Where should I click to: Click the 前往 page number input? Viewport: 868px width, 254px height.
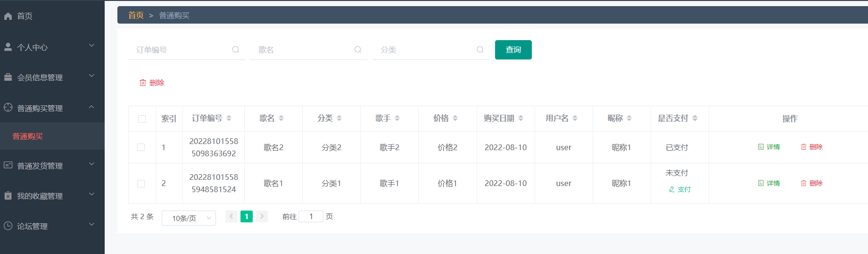pyautogui.click(x=311, y=216)
